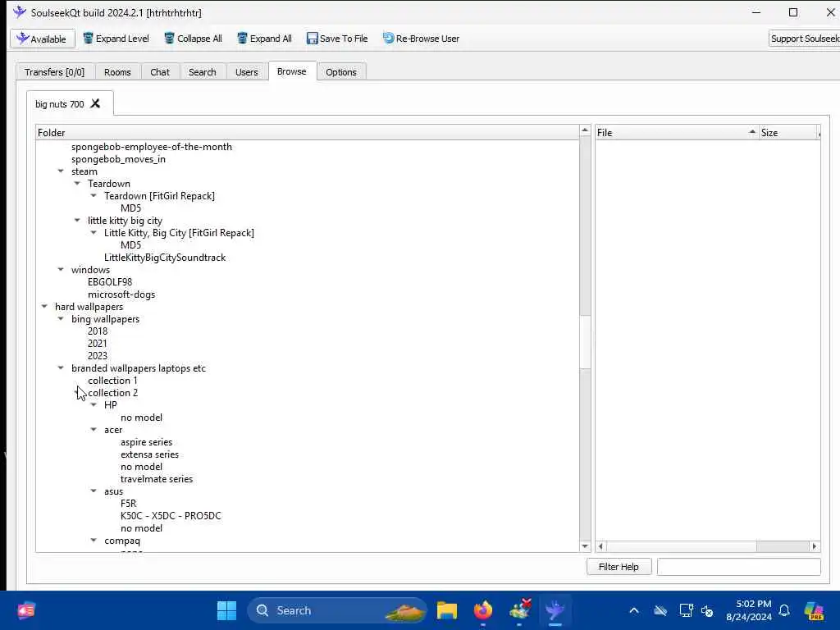The width and height of the screenshot is (840, 630).
Task: Select the 2021 folder
Action: (98, 344)
